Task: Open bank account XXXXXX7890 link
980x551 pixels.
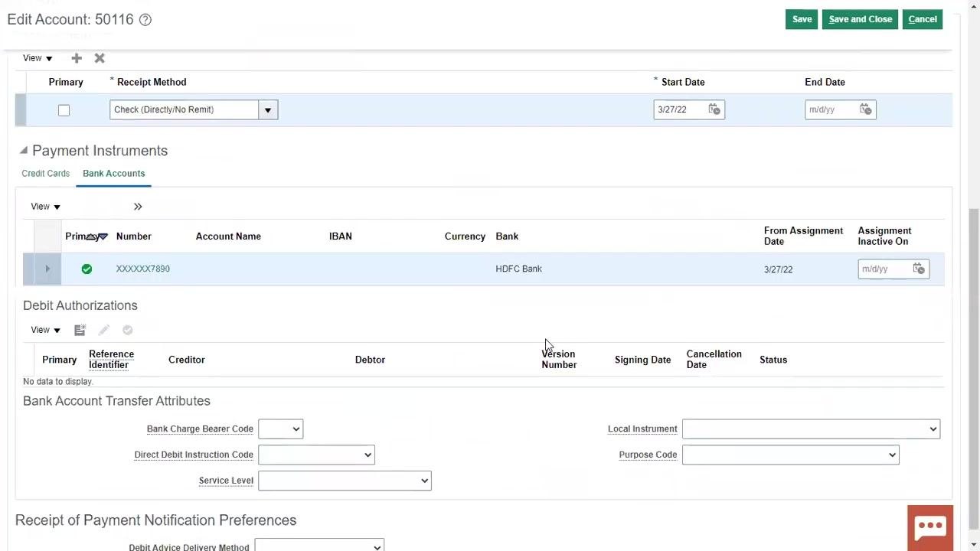Action: click(143, 269)
